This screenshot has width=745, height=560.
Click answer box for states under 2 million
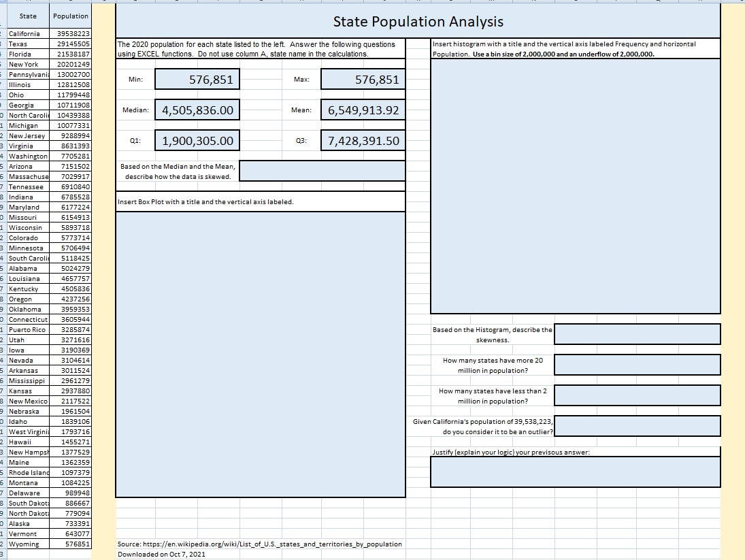(637, 395)
